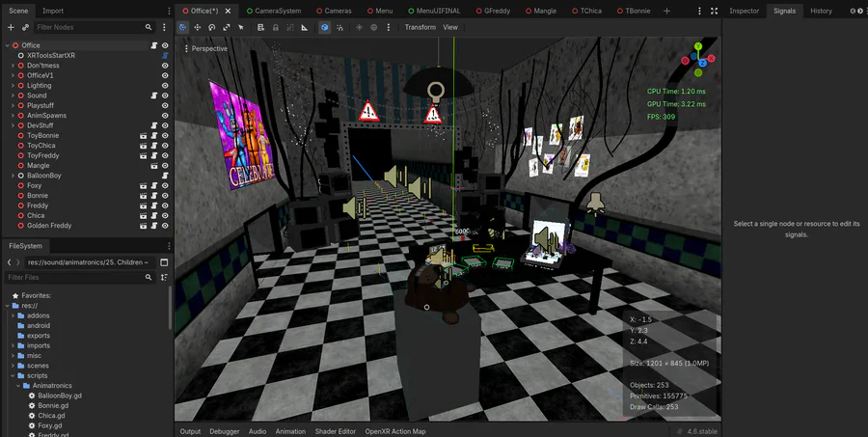The image size is (868, 437).
Task: Open the MenuUIFINAL scene tab
Action: pyautogui.click(x=433, y=11)
